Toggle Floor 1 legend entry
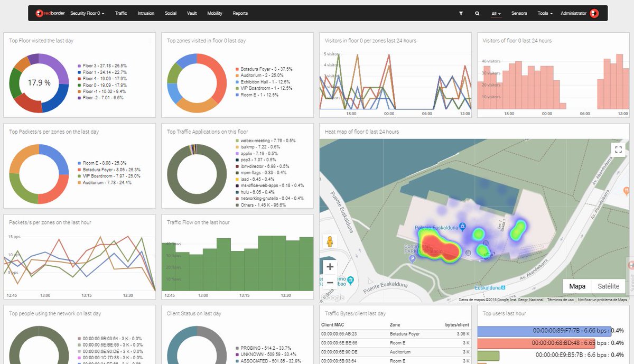 (x=102, y=72)
